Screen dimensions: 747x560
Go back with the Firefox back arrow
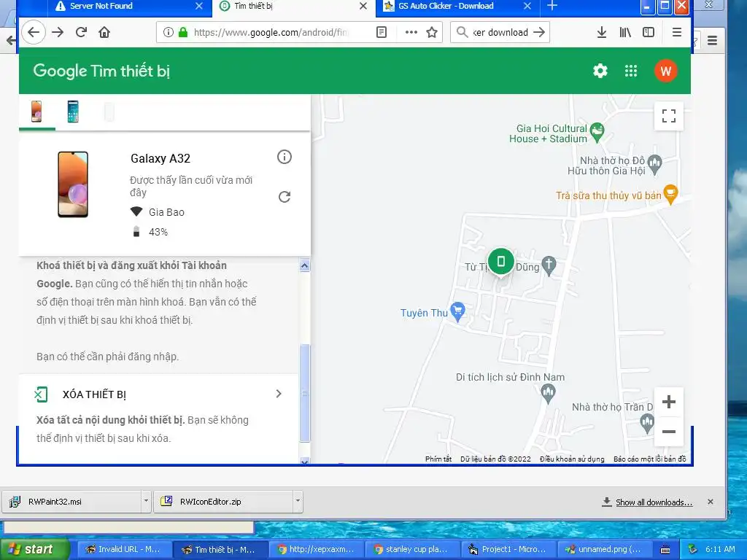[33, 32]
